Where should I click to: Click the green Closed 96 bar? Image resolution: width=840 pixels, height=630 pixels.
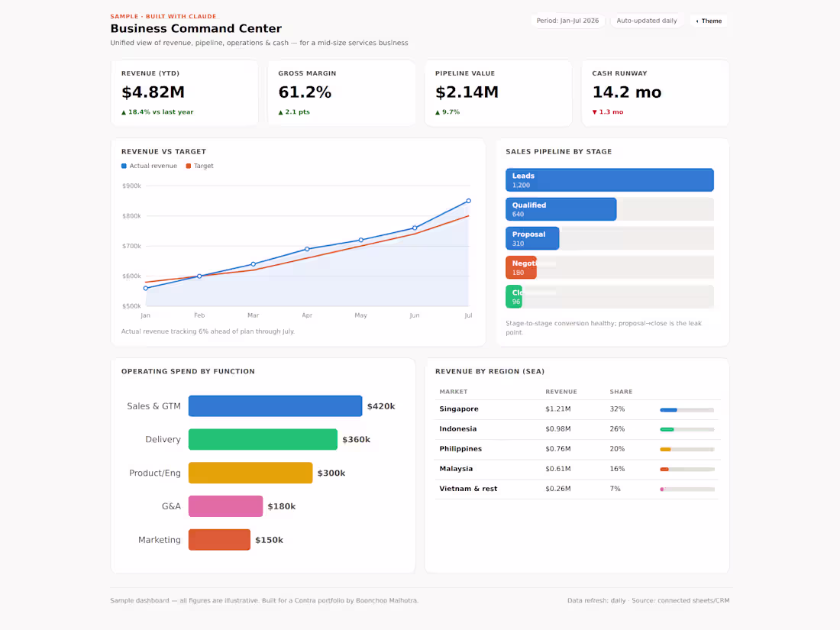click(514, 297)
